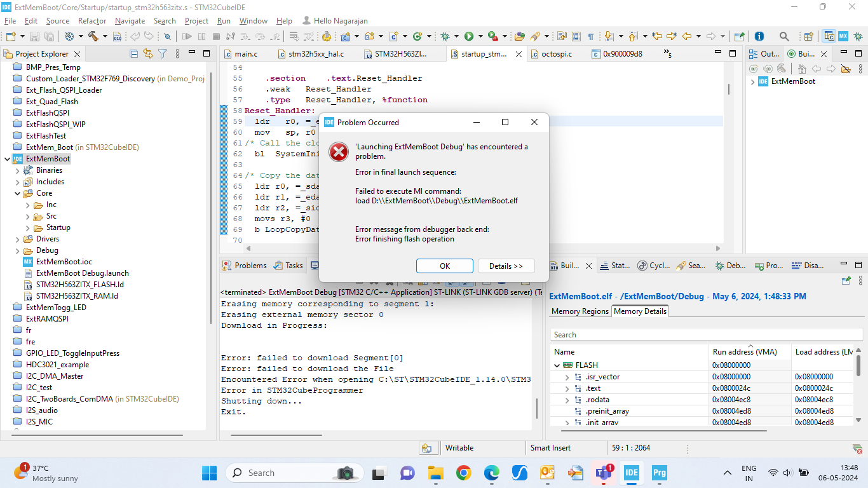Viewport: 868px width, 488px height.
Task: Expand the Drivers folder
Action: (18, 239)
